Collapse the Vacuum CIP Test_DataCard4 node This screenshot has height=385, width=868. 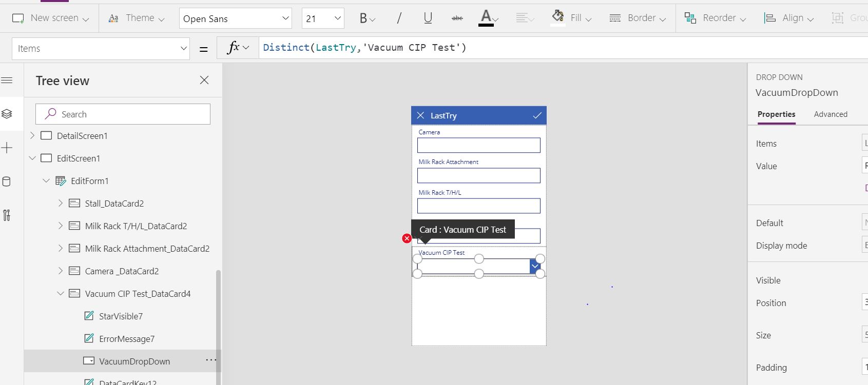61,294
